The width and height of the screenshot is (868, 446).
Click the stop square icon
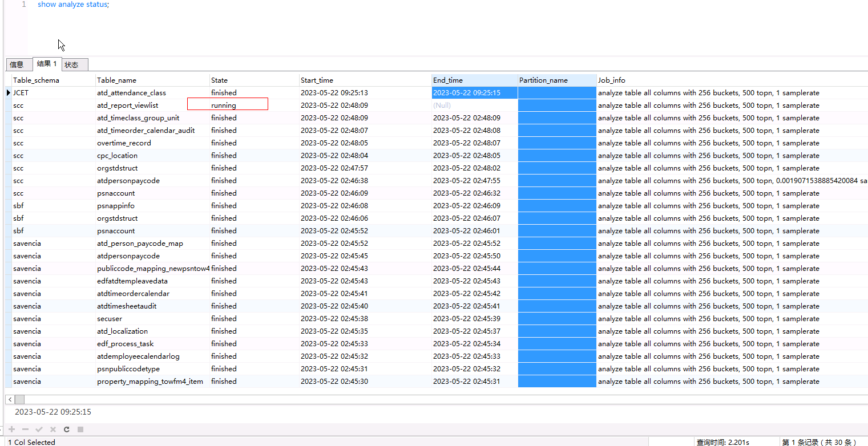(80, 429)
